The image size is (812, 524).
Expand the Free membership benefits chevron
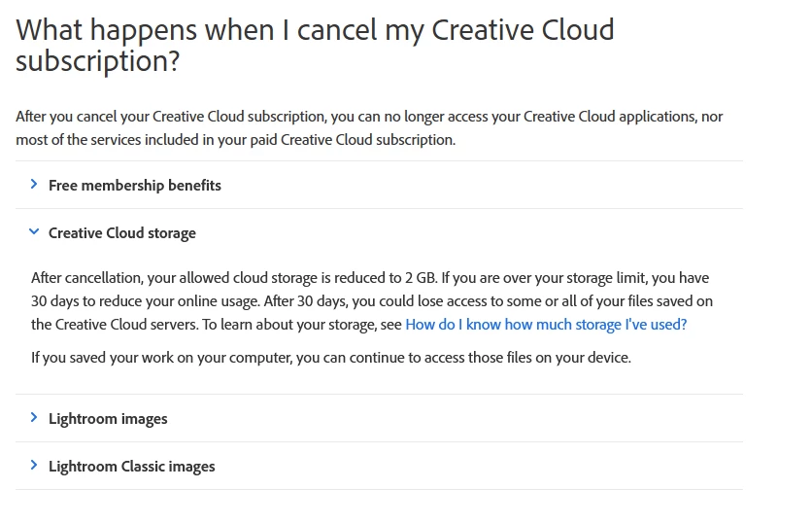(x=34, y=184)
